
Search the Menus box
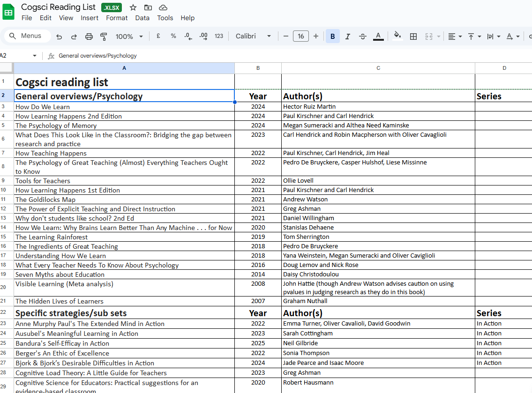click(28, 36)
